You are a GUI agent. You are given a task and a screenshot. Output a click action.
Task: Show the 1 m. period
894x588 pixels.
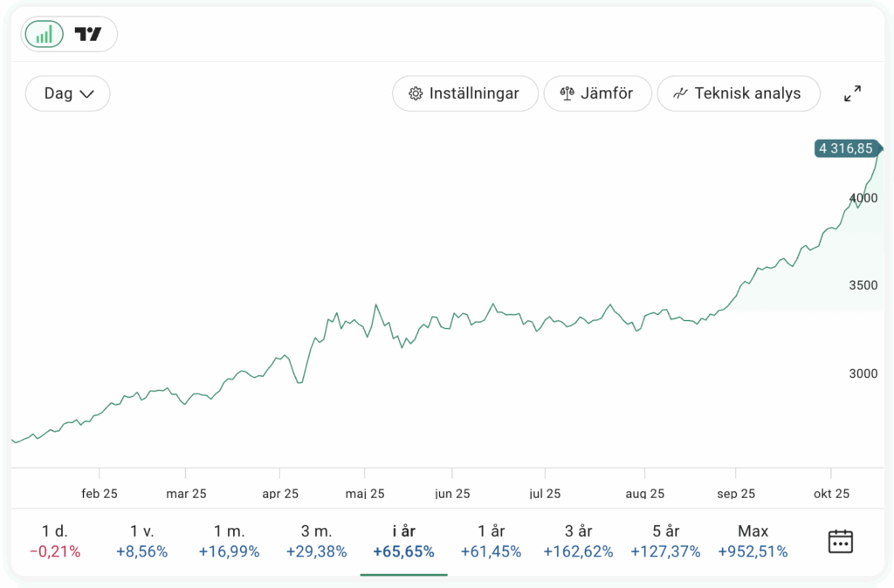click(229, 541)
